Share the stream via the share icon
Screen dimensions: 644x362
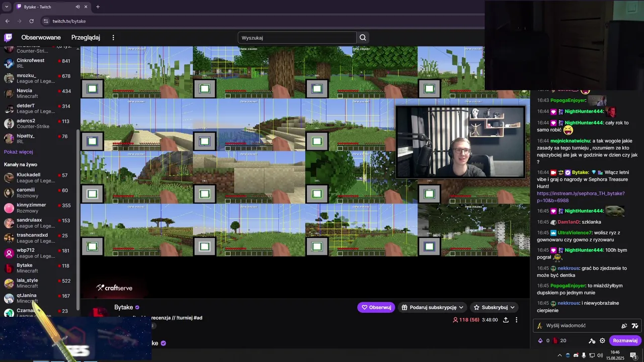point(506,320)
